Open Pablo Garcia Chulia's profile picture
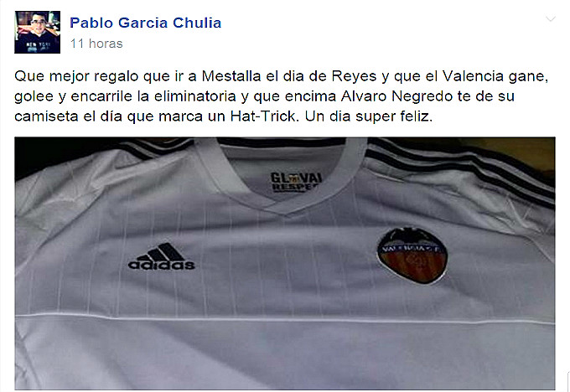 (38, 33)
